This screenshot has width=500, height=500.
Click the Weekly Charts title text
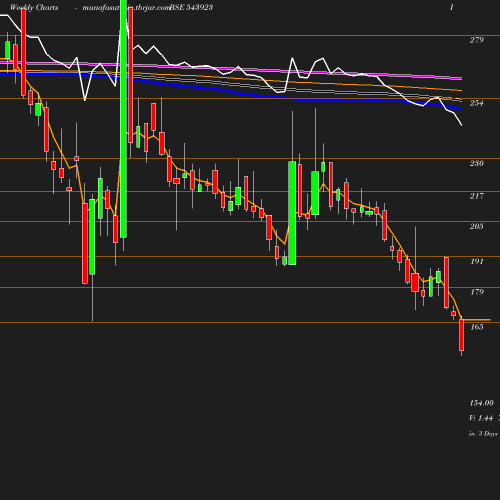(34, 7)
